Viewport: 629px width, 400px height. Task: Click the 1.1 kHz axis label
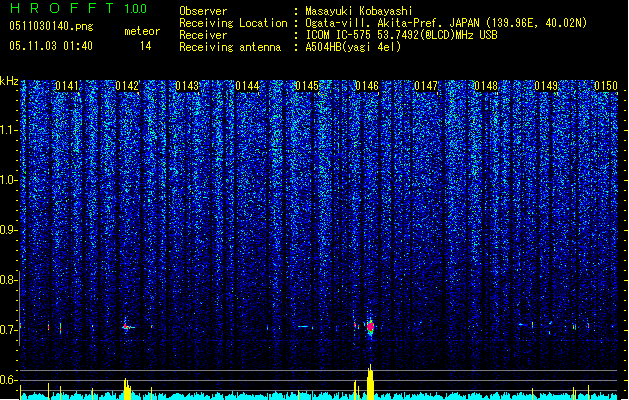pos(8,130)
